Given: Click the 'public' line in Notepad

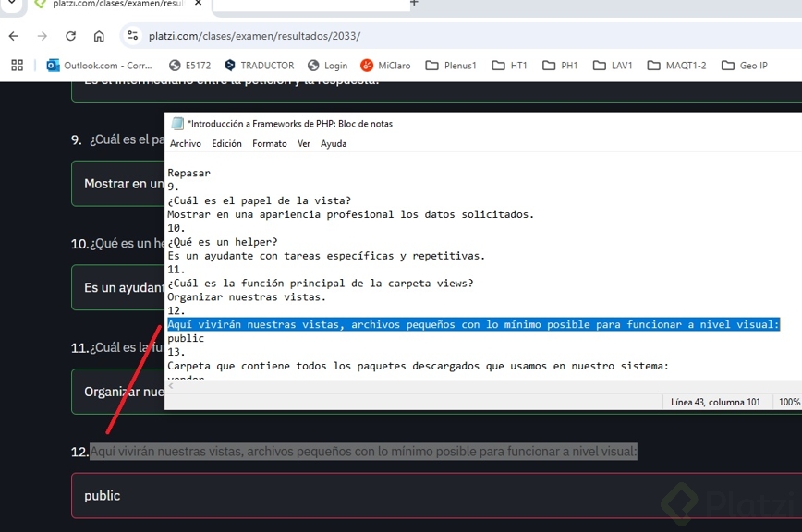Looking at the screenshot, I should click(186, 338).
